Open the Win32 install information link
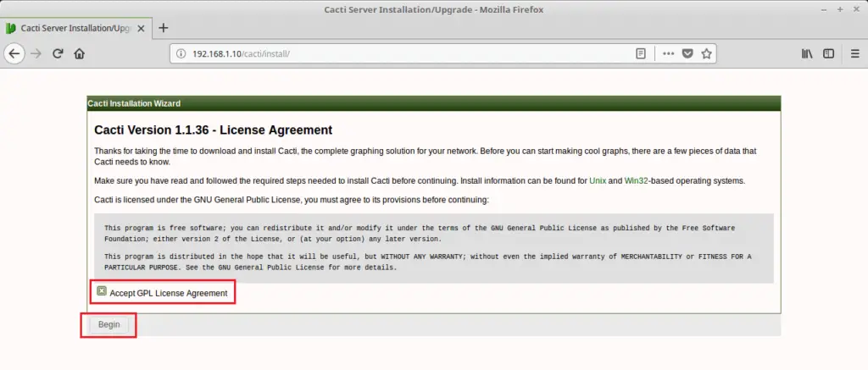Image resolution: width=868 pixels, height=370 pixels. 636,181
